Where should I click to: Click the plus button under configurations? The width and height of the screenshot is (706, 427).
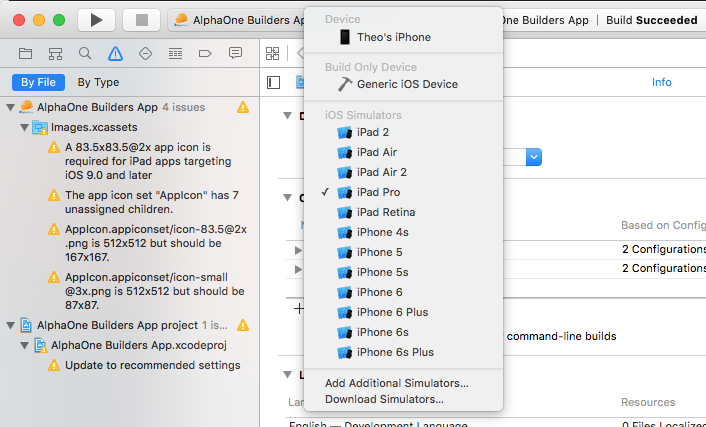point(299,309)
